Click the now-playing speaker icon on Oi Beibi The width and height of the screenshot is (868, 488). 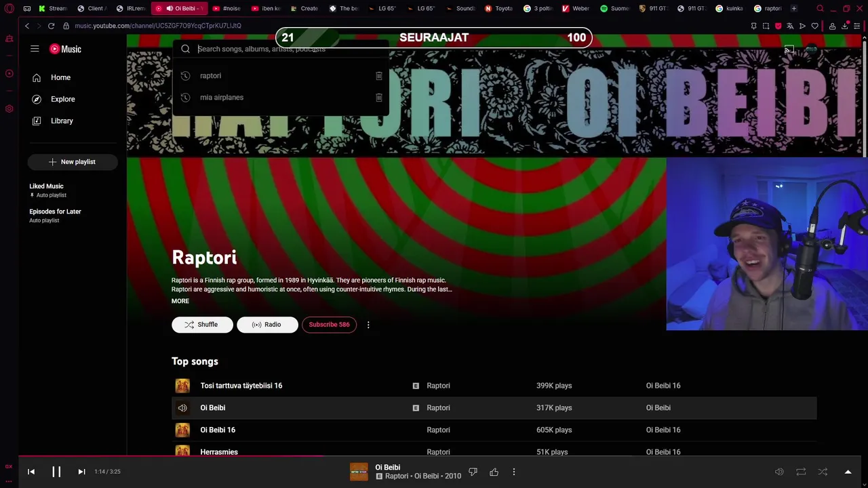(x=182, y=408)
